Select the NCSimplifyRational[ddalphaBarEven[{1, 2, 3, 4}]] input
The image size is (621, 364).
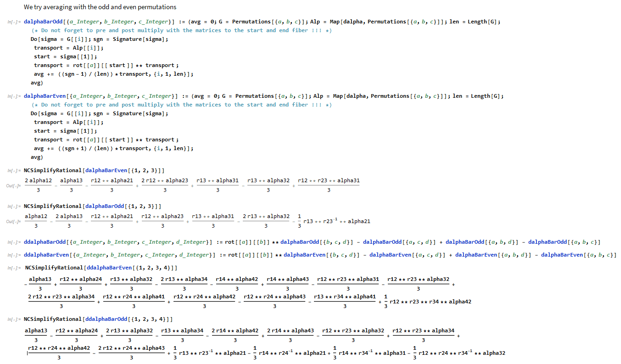(x=101, y=268)
